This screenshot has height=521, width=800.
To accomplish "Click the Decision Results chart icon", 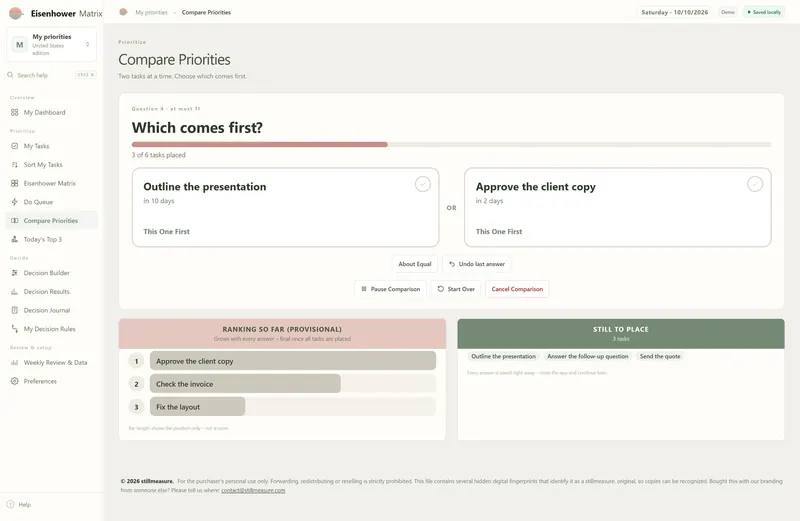I will (14, 292).
